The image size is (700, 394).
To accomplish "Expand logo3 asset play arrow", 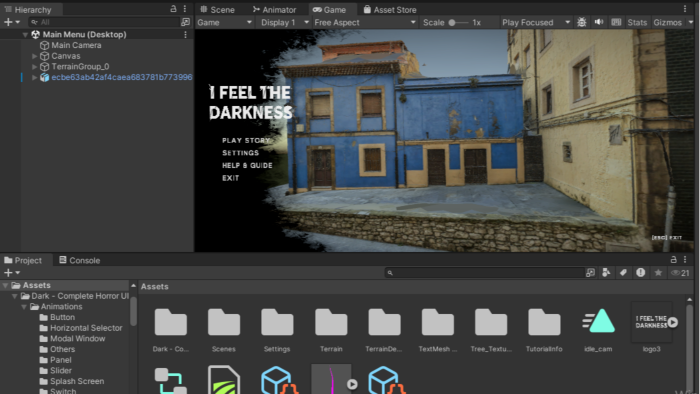I will point(672,322).
